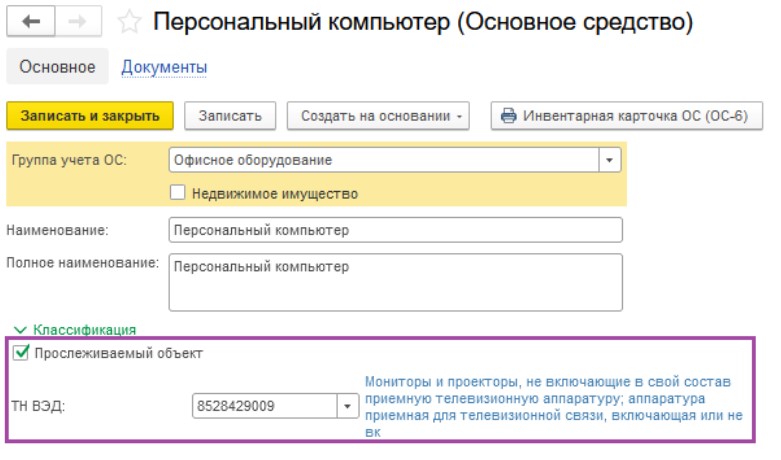Print Инвентарная карточка ОС (ОС-6)

click(627, 116)
